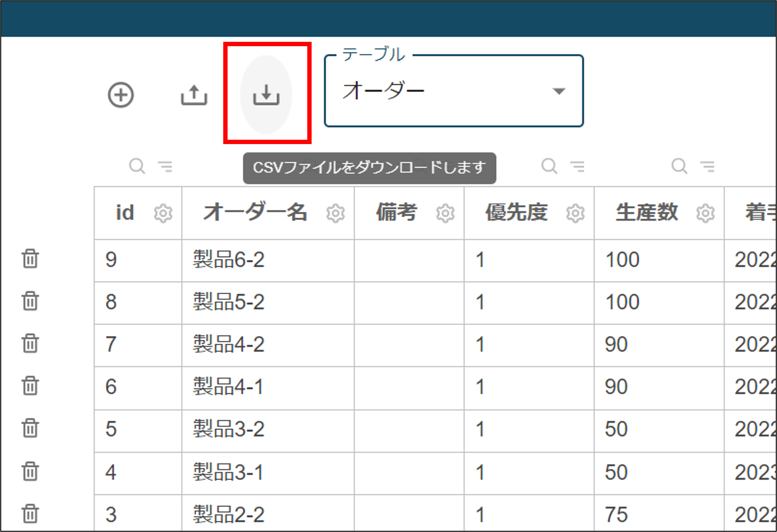
Task: Open the gear settings for the 生産数 column
Action: point(705,213)
